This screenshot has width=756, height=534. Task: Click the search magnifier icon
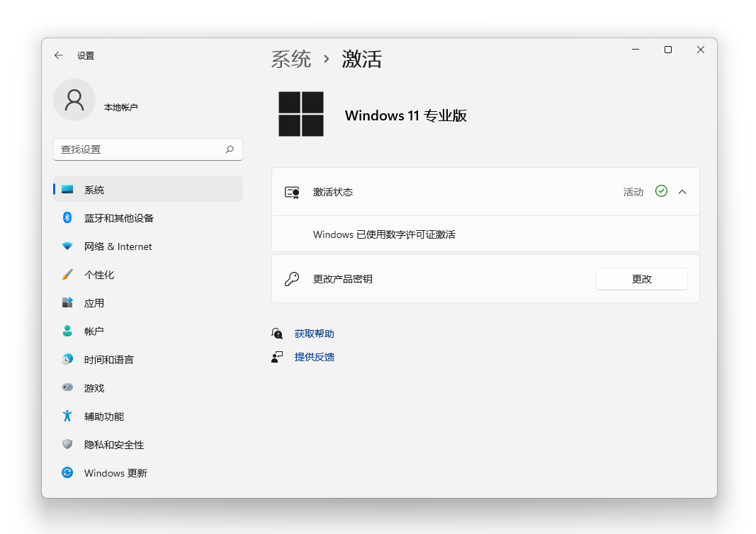click(x=230, y=149)
